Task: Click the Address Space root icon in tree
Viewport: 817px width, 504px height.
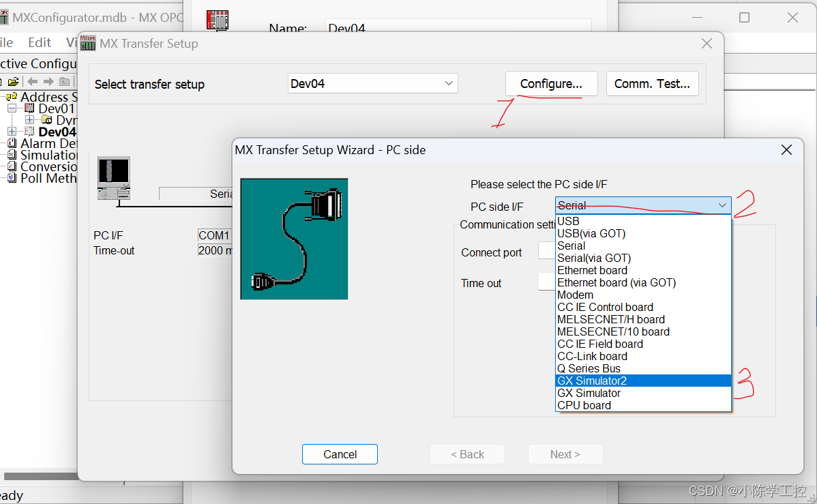Action: click(x=12, y=96)
